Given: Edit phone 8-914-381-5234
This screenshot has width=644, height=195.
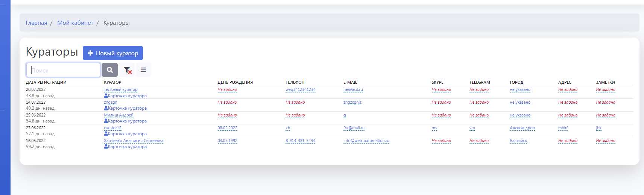Looking at the screenshot, I should [x=300, y=141].
